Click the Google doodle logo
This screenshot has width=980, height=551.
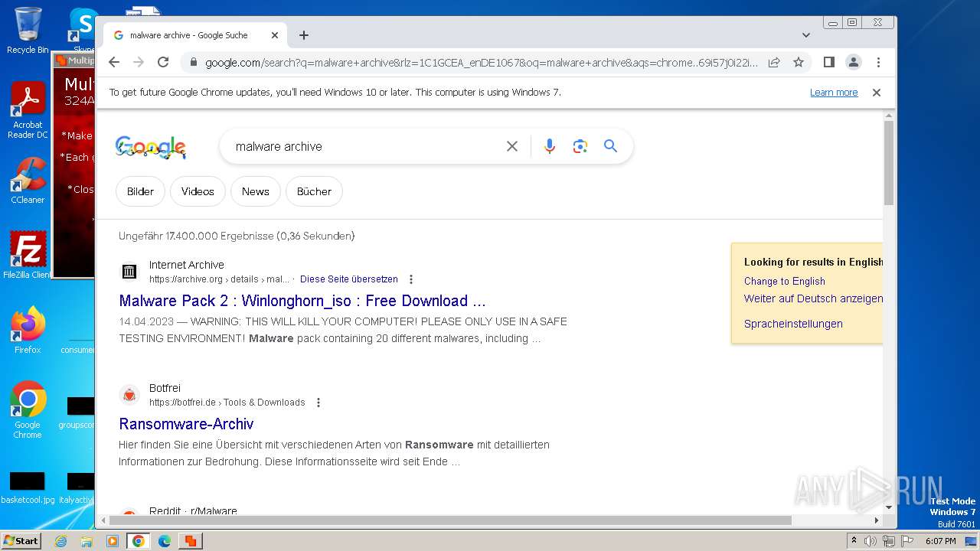tap(151, 147)
